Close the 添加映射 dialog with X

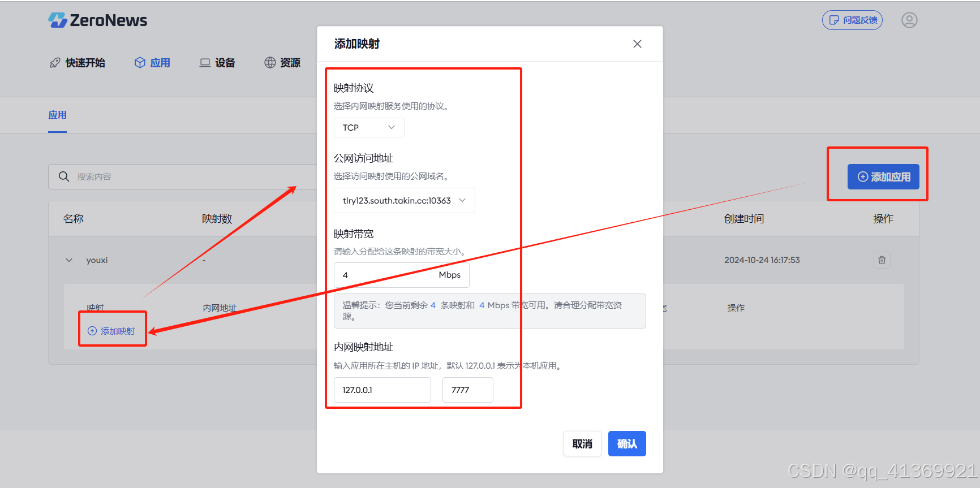(x=637, y=44)
